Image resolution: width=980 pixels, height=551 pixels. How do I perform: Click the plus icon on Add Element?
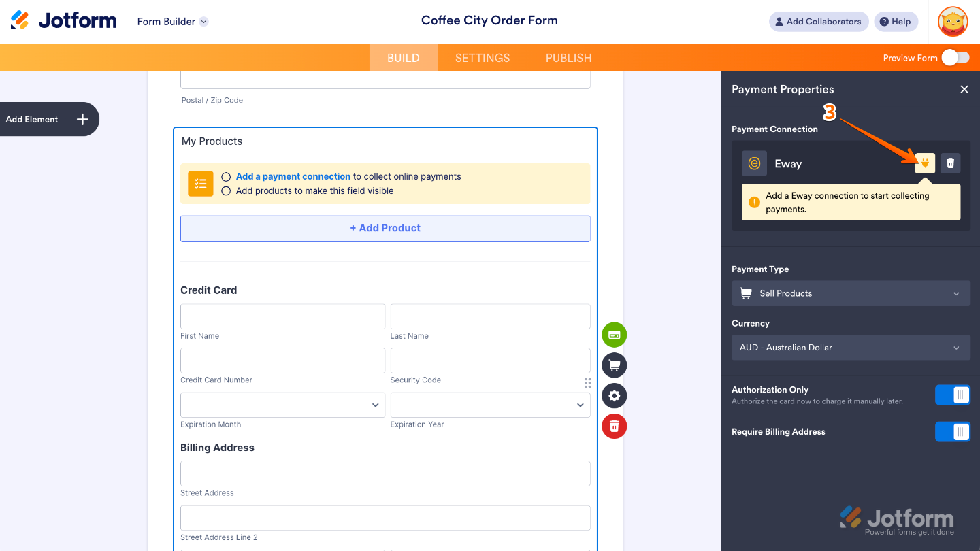tap(82, 119)
